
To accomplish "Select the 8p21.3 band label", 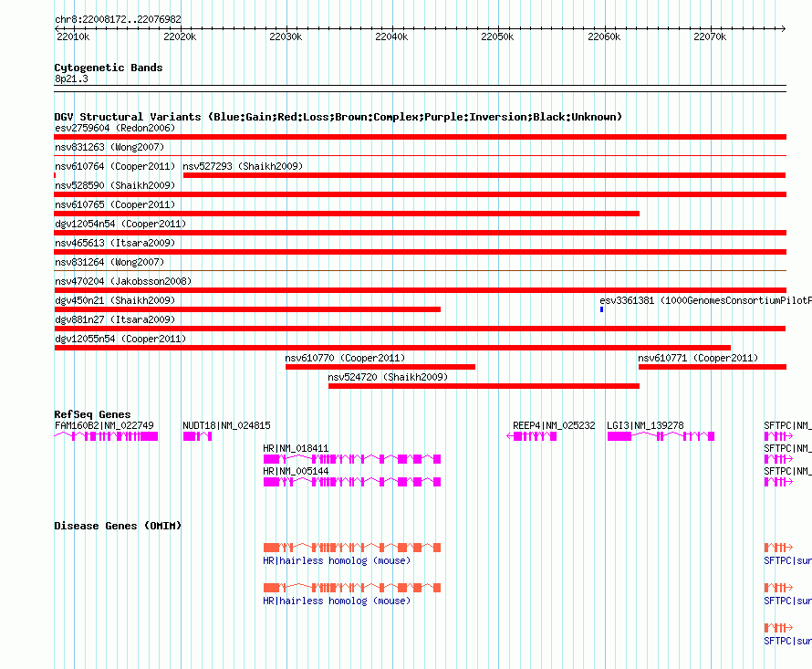I will point(71,78).
